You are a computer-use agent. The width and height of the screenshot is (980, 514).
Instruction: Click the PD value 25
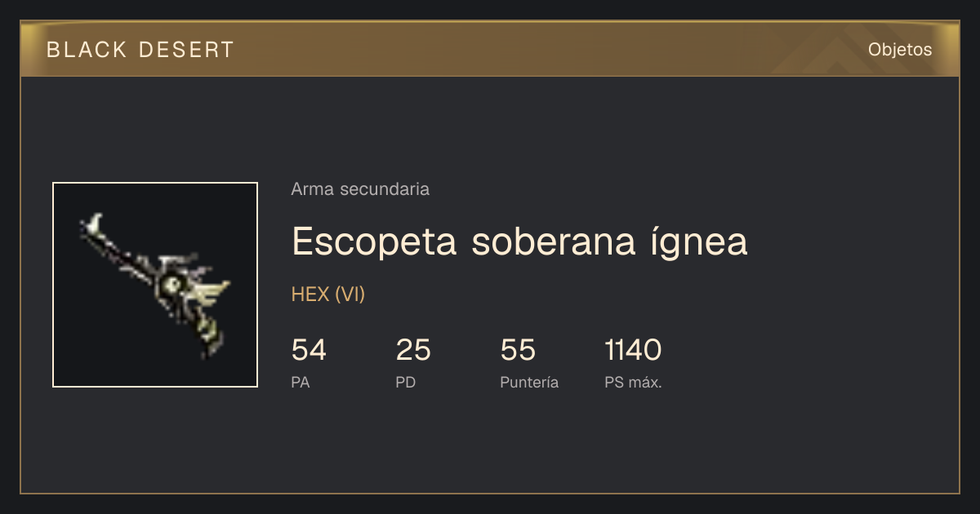pyautogui.click(x=413, y=350)
